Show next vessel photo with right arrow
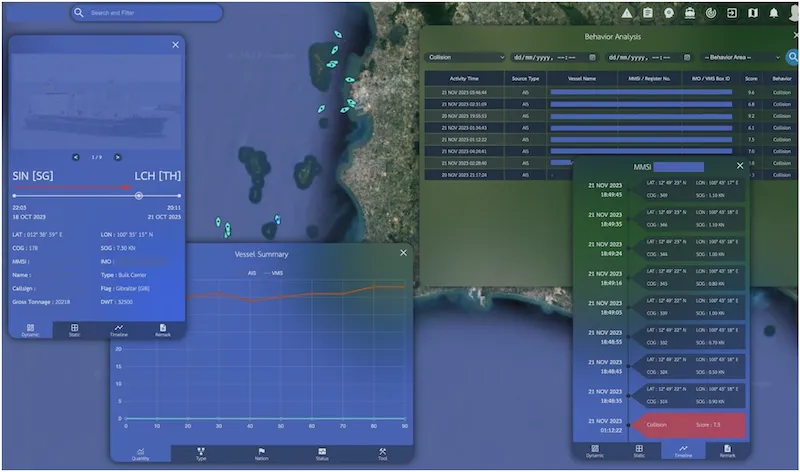This screenshot has width=800, height=472. [117, 157]
